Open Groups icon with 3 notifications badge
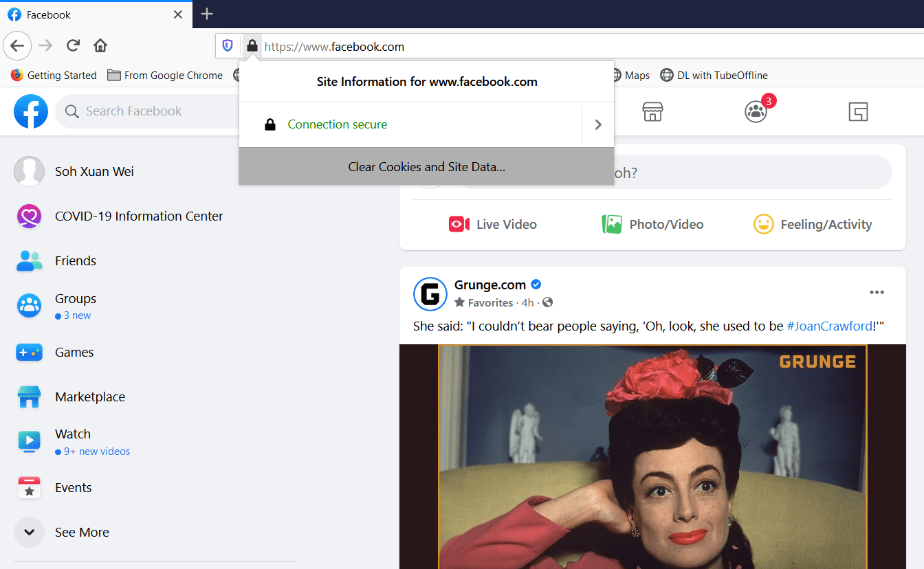This screenshot has width=924, height=569. pyautogui.click(x=756, y=111)
